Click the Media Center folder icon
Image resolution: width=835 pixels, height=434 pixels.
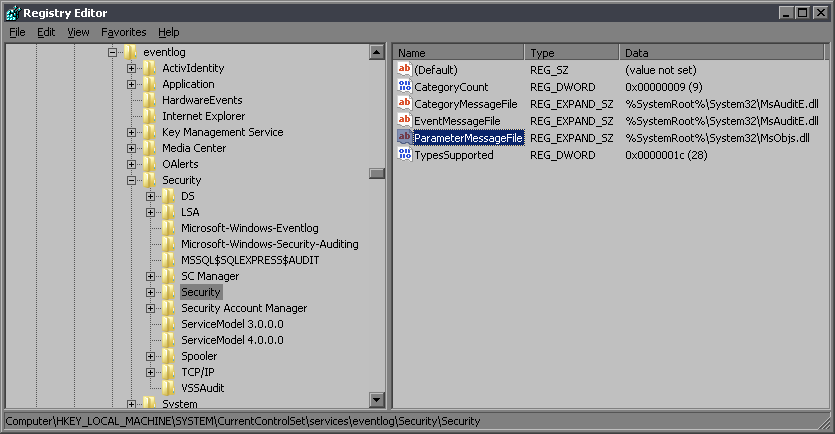[x=150, y=148]
